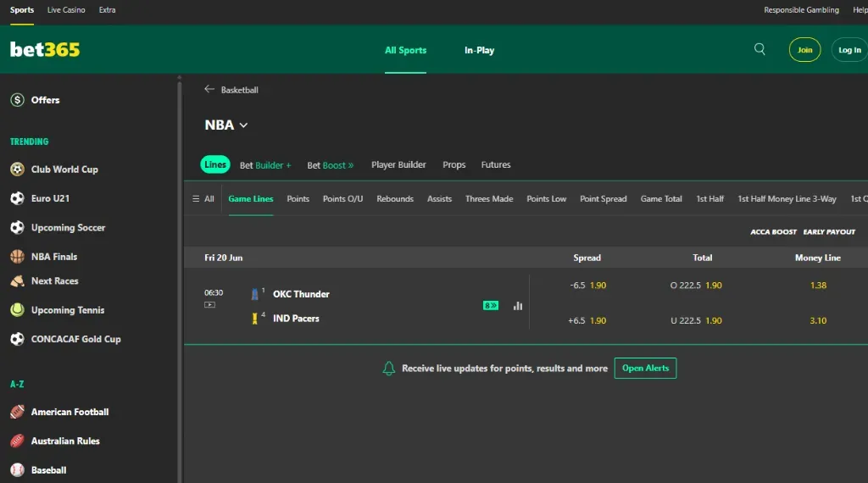Go back using the Basketball arrow

[209, 89]
